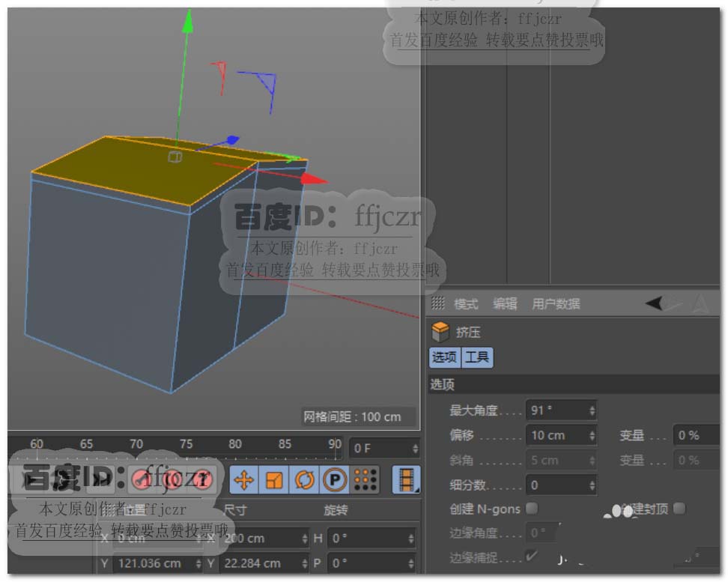Click the 偏移 10 cm field
This screenshot has height=582, width=728.
(561, 435)
